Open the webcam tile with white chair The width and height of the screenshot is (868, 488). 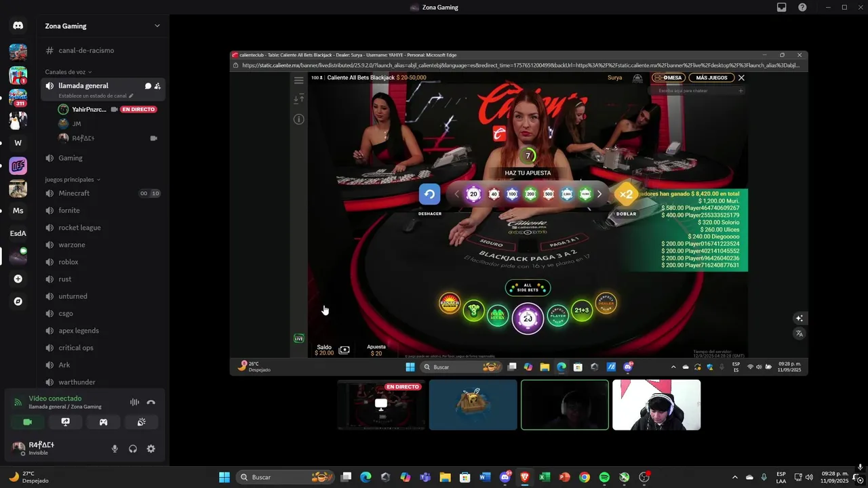pyautogui.click(x=656, y=405)
